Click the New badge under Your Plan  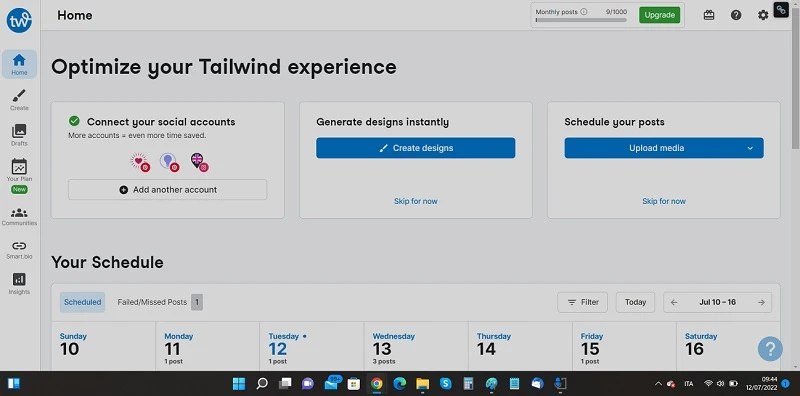[19, 189]
